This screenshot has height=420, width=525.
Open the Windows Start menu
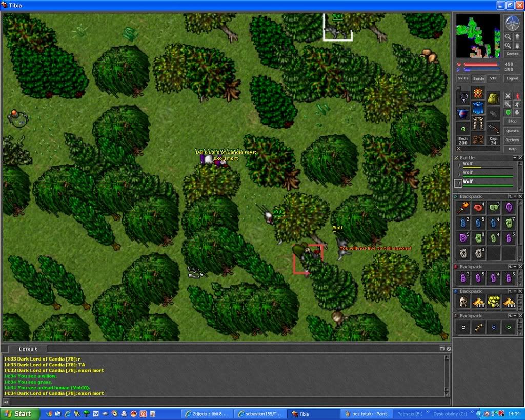(x=20, y=414)
